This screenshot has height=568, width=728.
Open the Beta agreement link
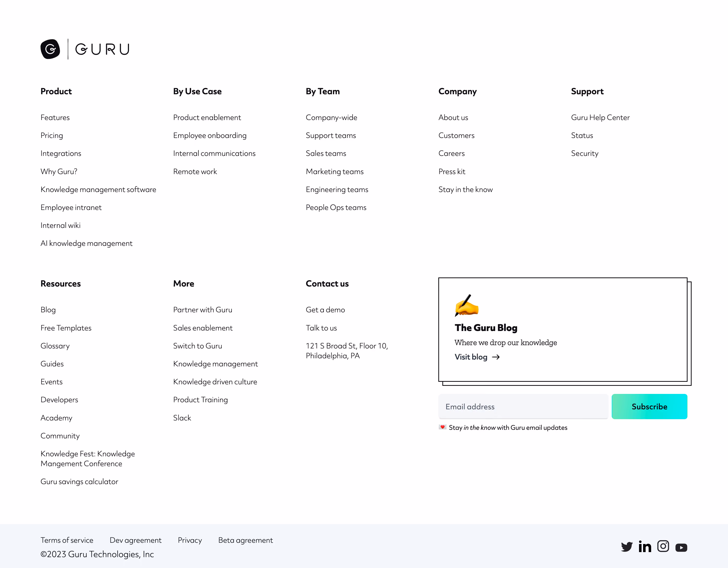(245, 540)
